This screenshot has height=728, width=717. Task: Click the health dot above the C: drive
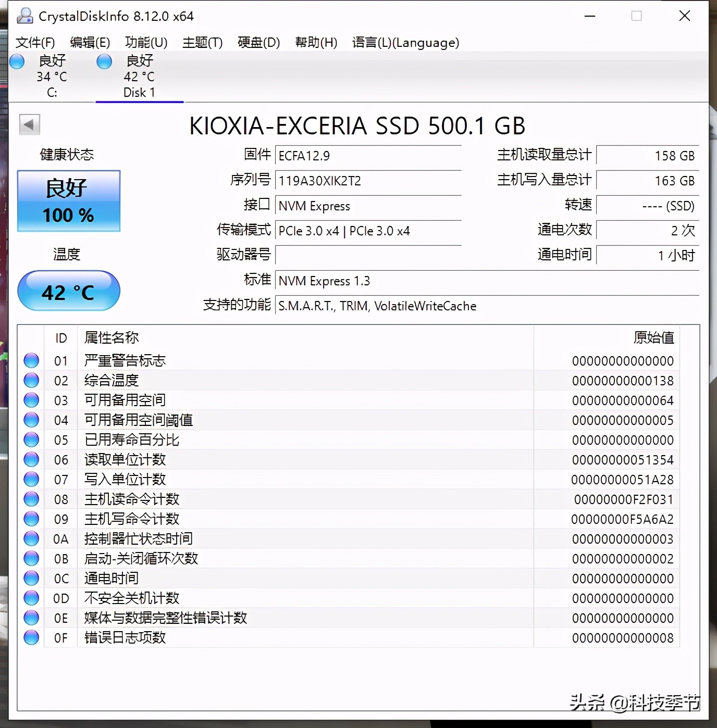[17, 61]
